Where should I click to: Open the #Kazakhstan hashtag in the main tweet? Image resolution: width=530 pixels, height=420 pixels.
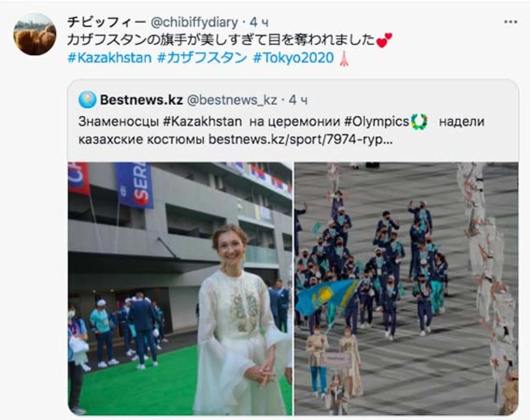pos(110,58)
